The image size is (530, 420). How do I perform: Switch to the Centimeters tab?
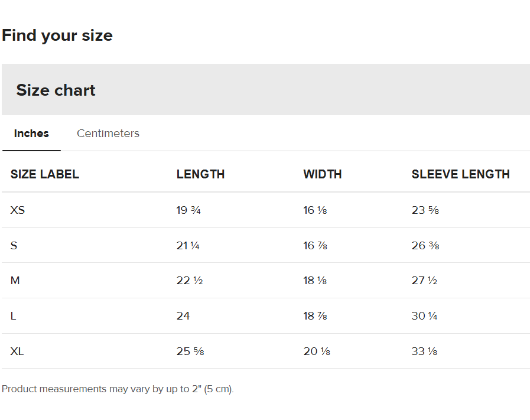(x=108, y=134)
